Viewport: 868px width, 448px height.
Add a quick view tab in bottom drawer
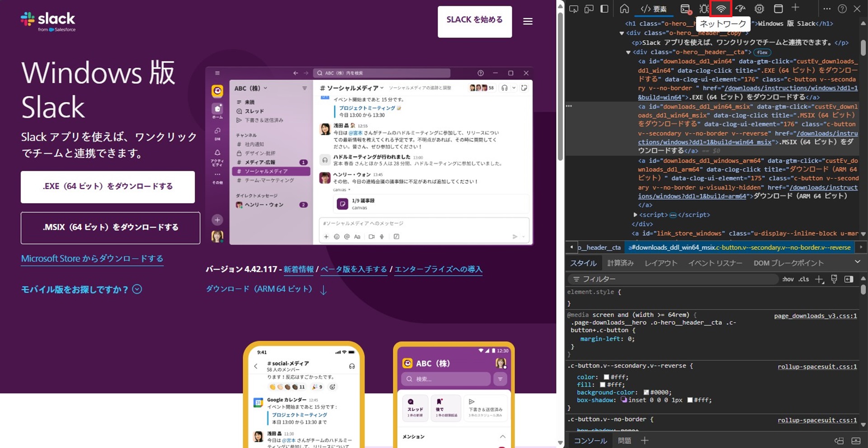(645, 440)
